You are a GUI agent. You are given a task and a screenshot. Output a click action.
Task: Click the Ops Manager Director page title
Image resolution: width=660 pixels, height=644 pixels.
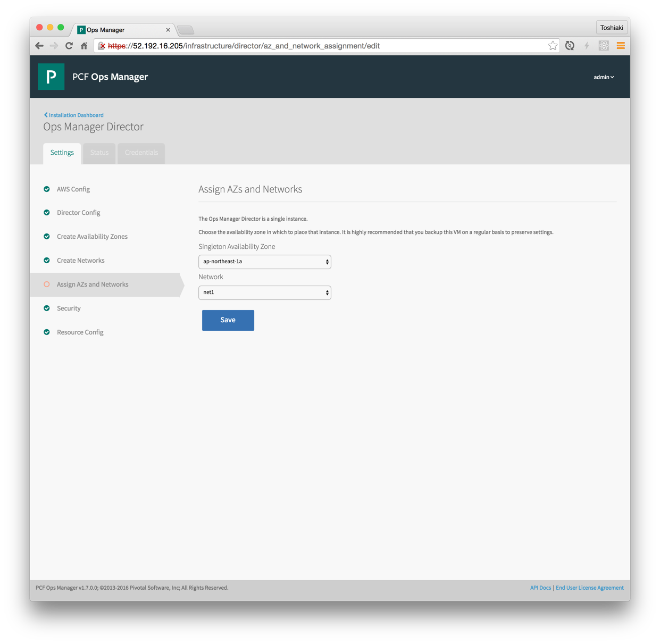tap(94, 127)
